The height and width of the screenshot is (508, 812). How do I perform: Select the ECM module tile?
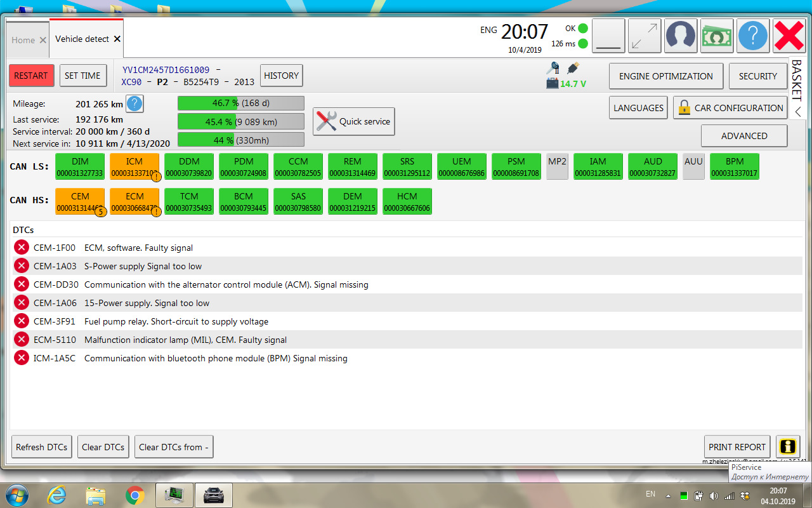click(134, 201)
